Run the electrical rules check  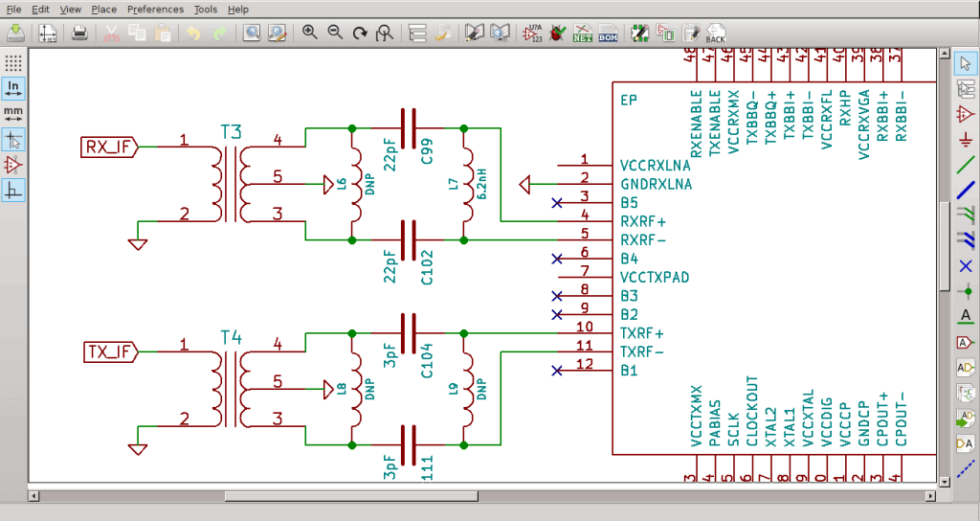click(x=558, y=33)
